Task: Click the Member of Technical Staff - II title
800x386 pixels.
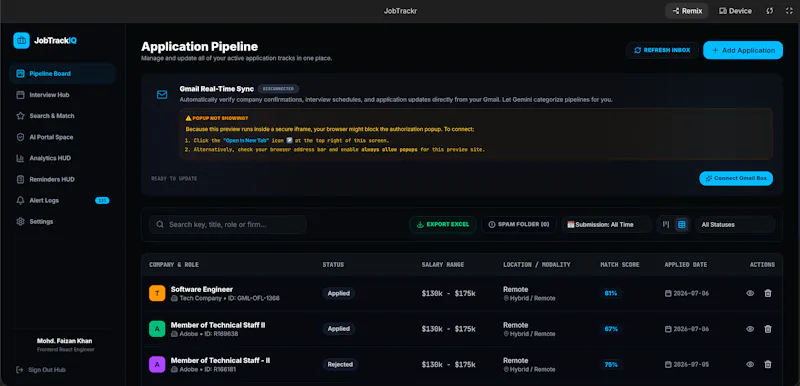Action: tap(220, 361)
